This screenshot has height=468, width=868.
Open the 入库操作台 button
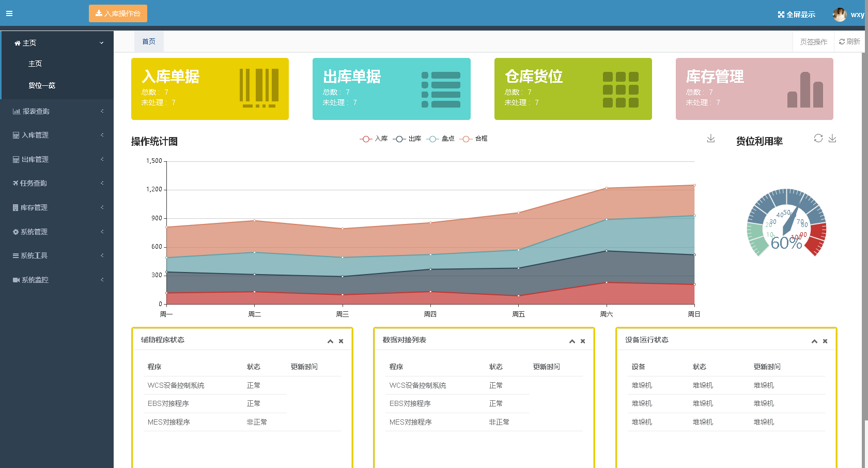118,13
